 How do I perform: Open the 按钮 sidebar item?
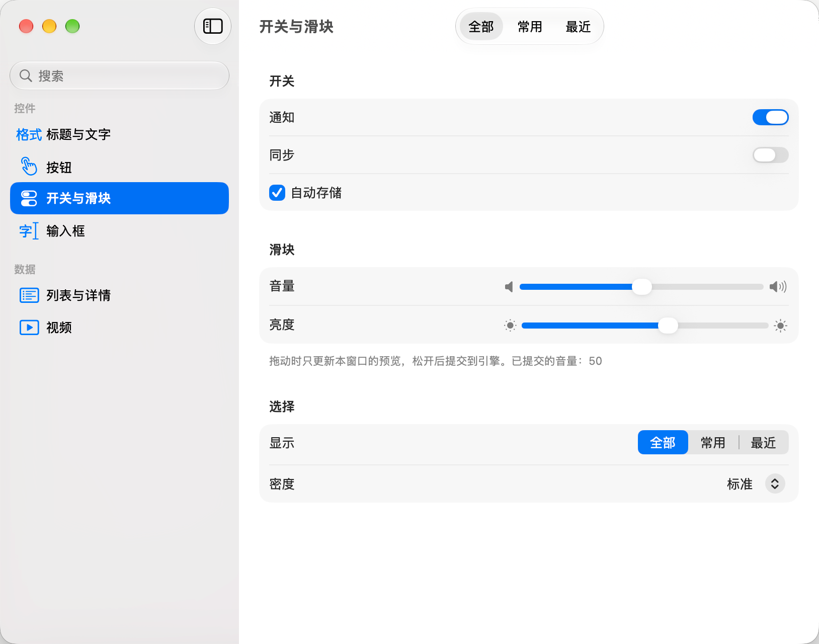tap(119, 167)
